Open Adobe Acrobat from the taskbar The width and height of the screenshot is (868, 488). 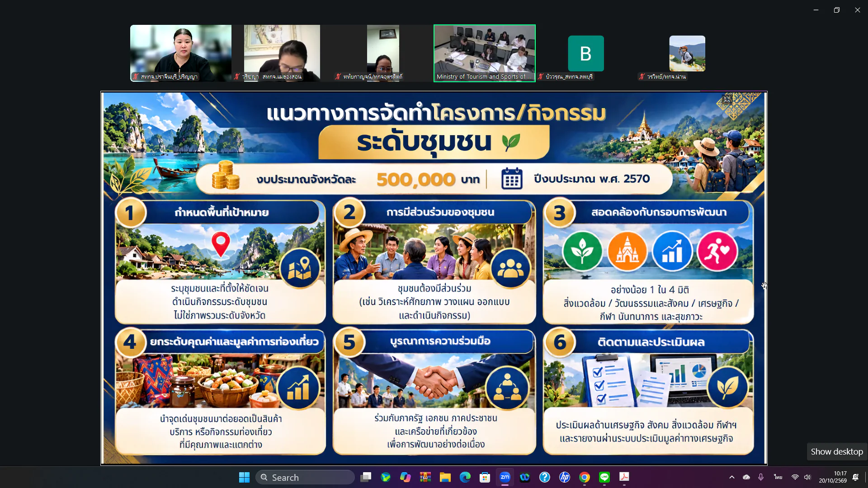(624, 477)
